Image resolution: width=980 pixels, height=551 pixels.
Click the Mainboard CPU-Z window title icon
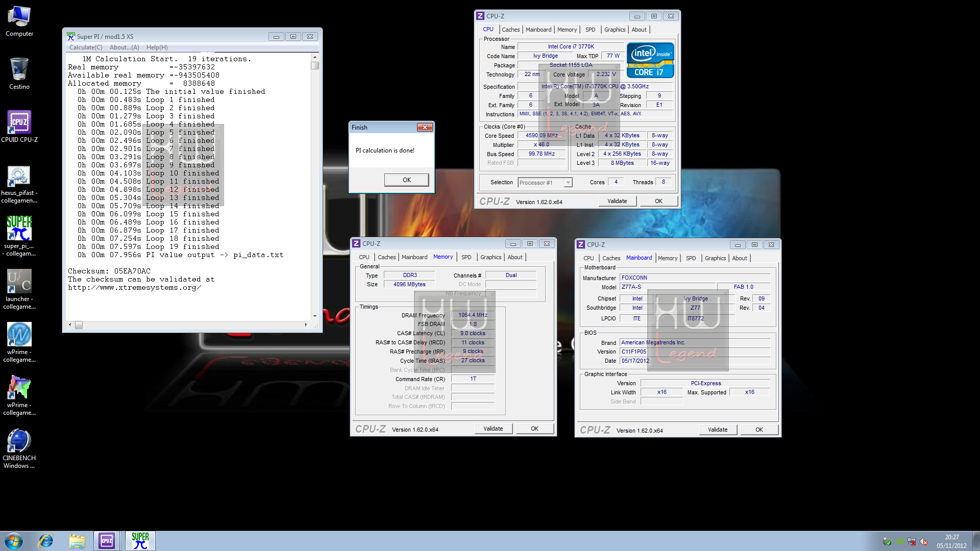click(x=581, y=245)
